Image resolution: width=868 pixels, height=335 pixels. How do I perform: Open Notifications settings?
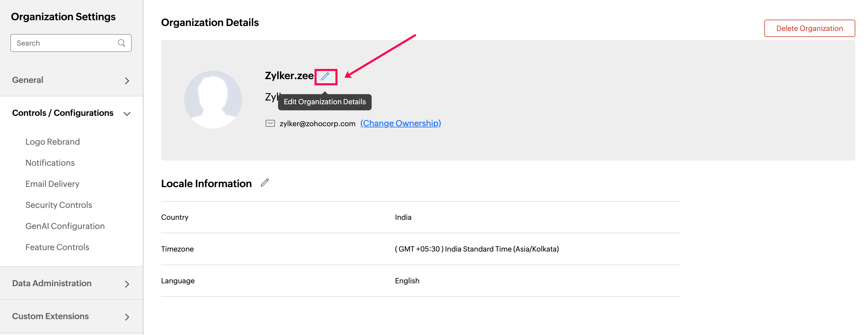pyautogui.click(x=50, y=163)
